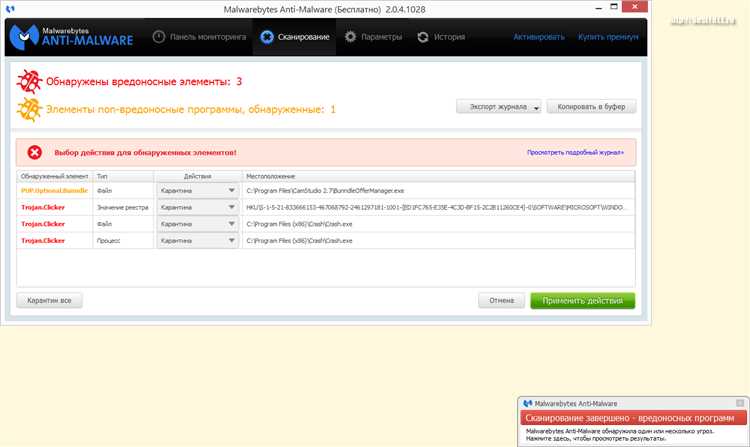This screenshot has width=750, height=447.
Task: Click the Тип column header
Action: click(123, 176)
